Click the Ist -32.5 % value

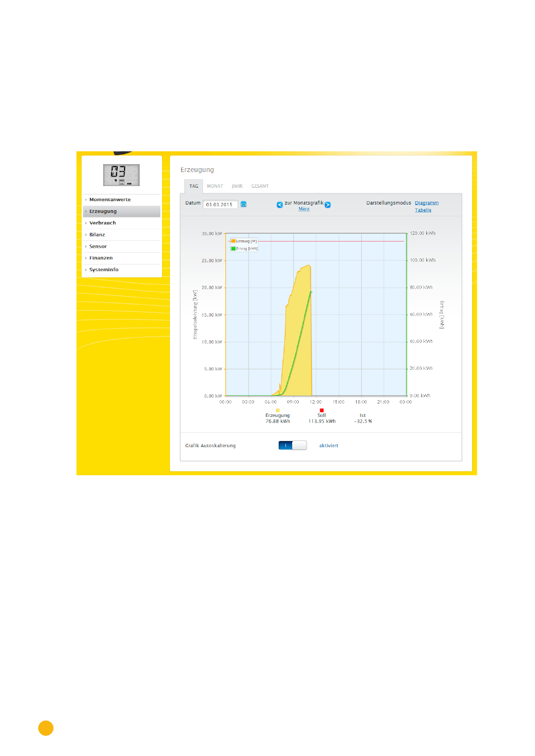coord(363,421)
